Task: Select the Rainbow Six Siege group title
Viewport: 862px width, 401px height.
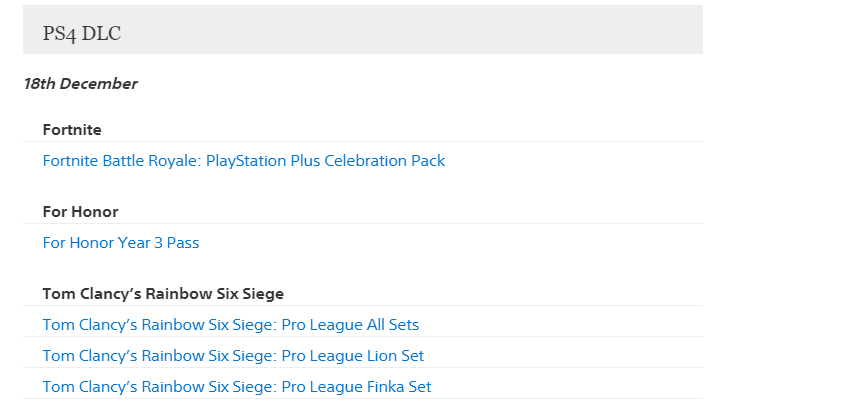Action: [x=163, y=294]
